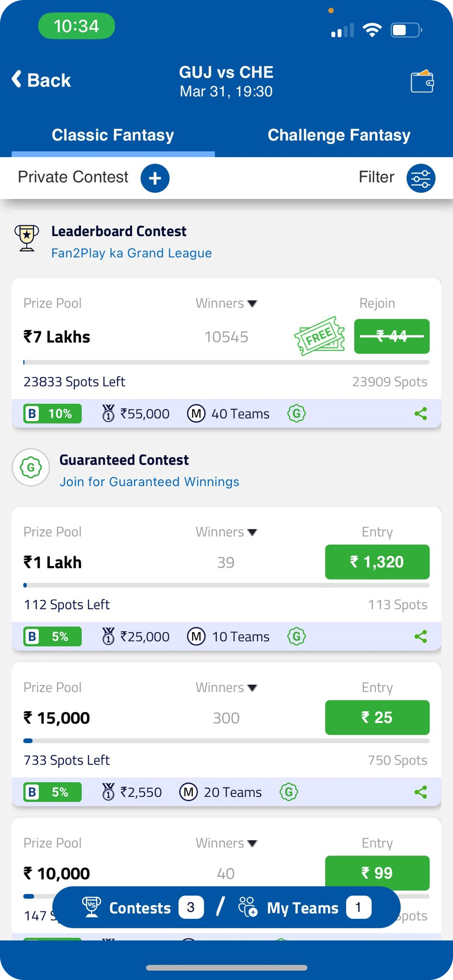The image size is (453, 980).
Task: Go Back to previous screen
Action: [41, 80]
